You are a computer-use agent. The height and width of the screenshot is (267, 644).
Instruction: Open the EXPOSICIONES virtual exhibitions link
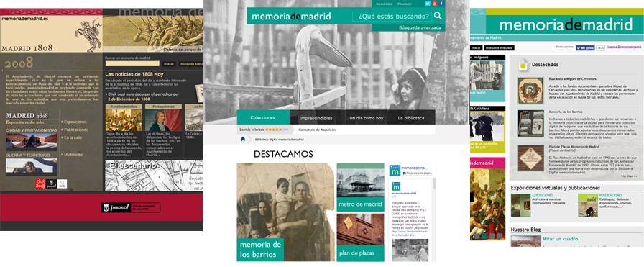[x=543, y=196]
